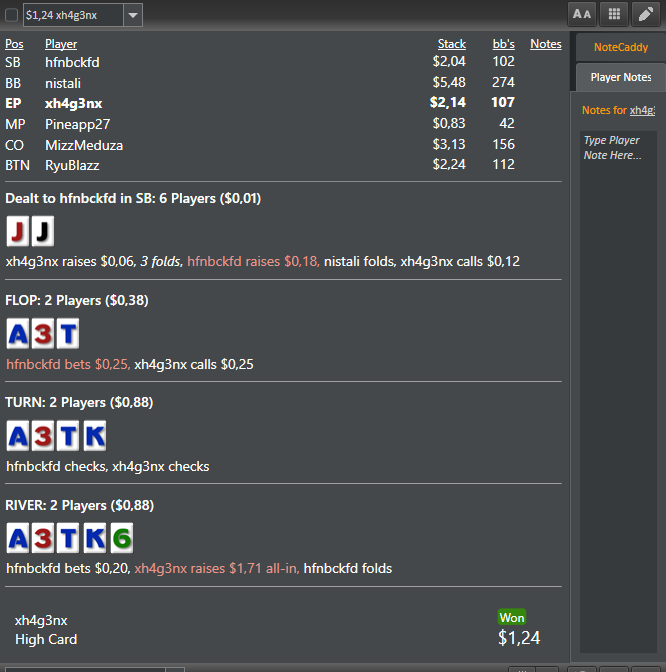
Task: Open the $1,24 xh4g3nx hand combo box
Action: tap(83, 15)
